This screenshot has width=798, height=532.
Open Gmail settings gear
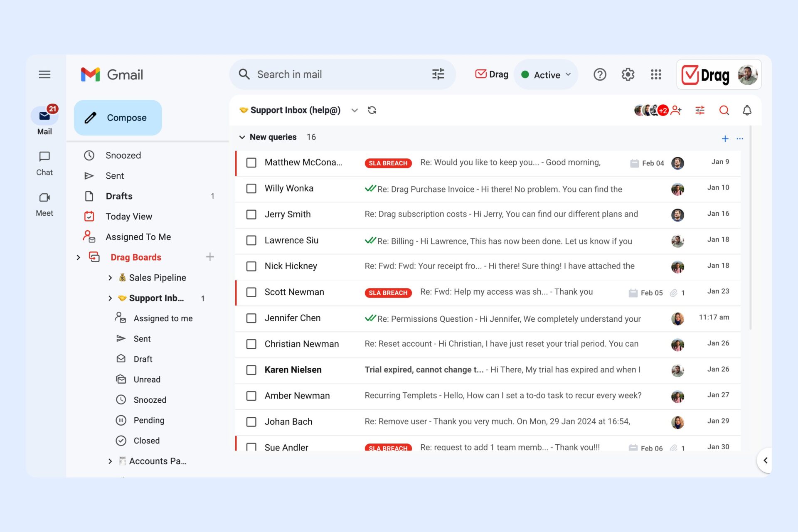pyautogui.click(x=628, y=74)
